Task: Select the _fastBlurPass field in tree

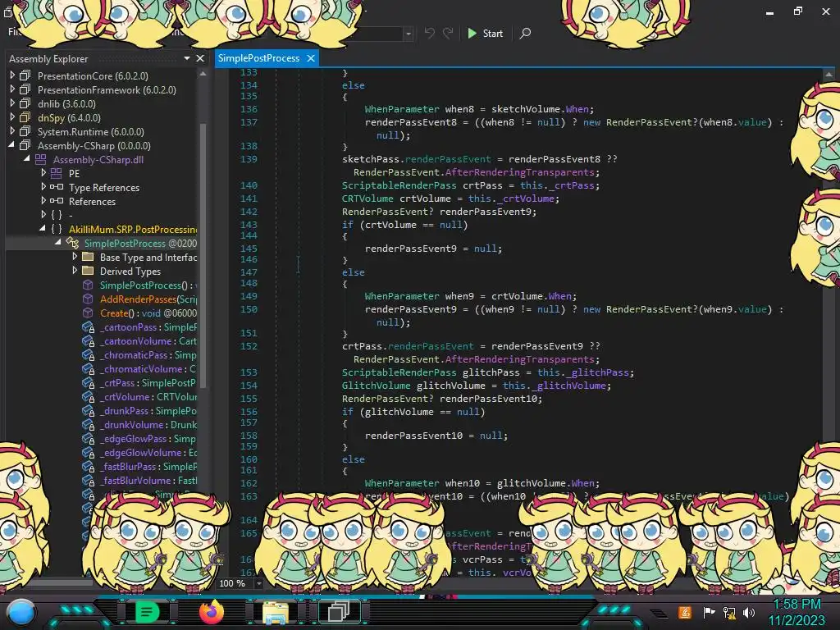Action: click(x=148, y=466)
